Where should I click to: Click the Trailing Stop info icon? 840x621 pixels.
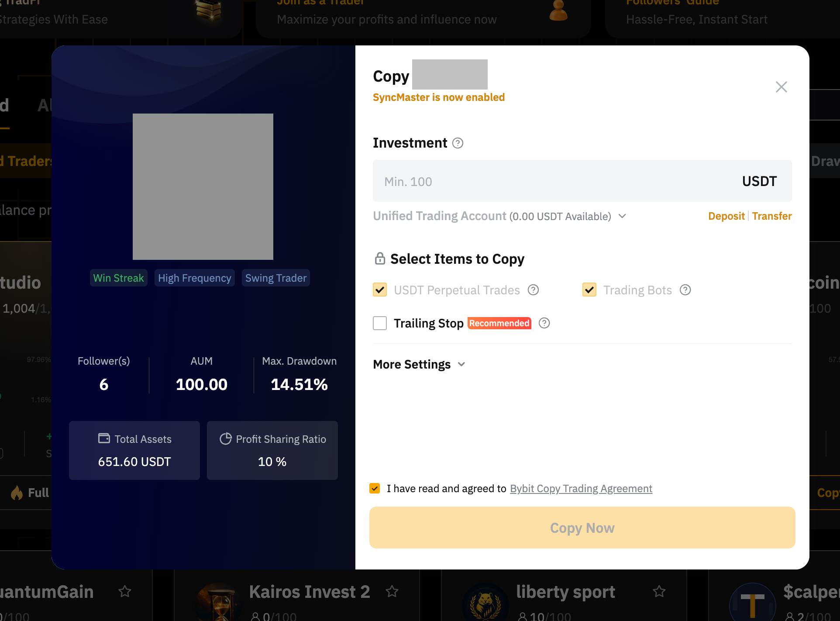pyautogui.click(x=544, y=323)
